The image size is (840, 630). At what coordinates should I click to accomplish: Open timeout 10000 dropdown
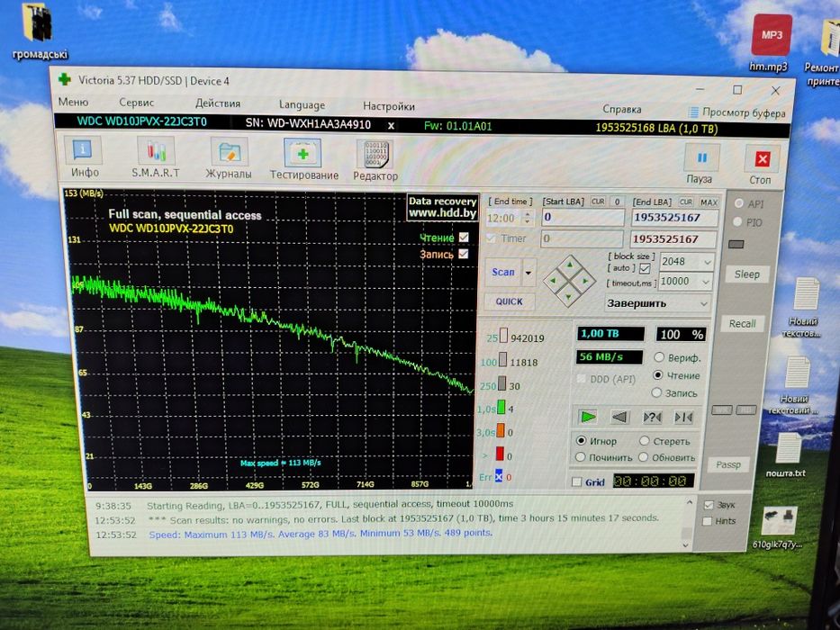[706, 282]
